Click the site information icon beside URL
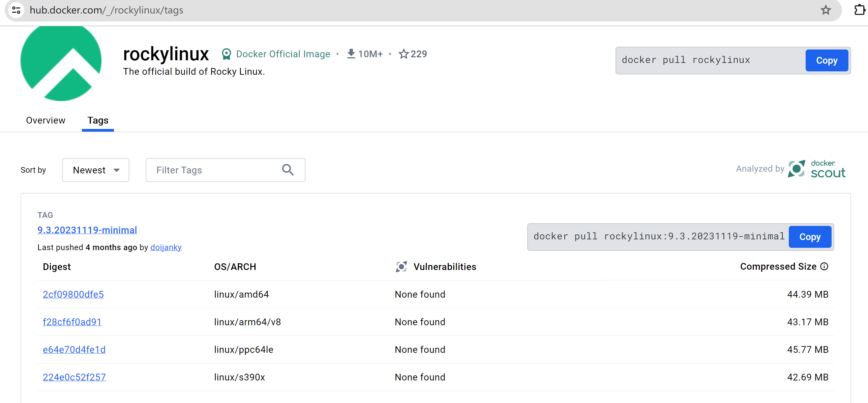 coord(16,10)
